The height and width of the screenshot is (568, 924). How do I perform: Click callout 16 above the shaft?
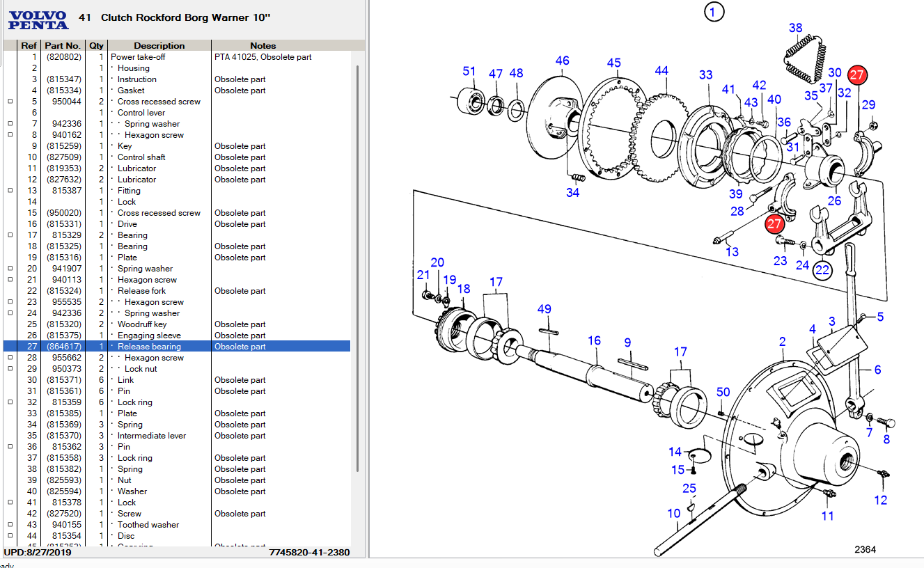pos(594,340)
